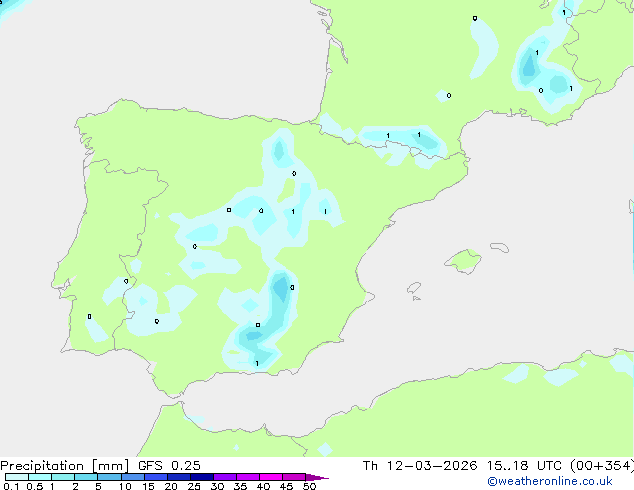Pick the 5–10 mm blue legend swatch
634x490 pixels.
[109, 477]
